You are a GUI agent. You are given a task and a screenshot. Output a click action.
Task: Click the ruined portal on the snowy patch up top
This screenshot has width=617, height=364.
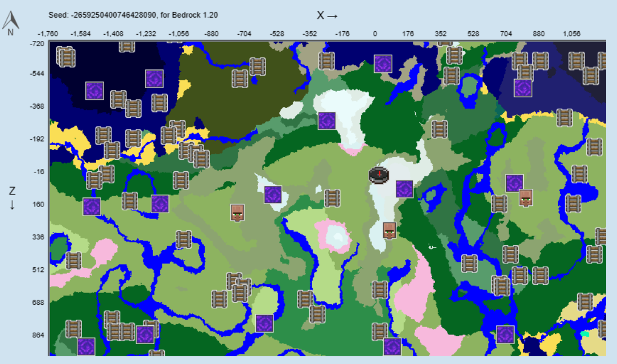click(328, 121)
